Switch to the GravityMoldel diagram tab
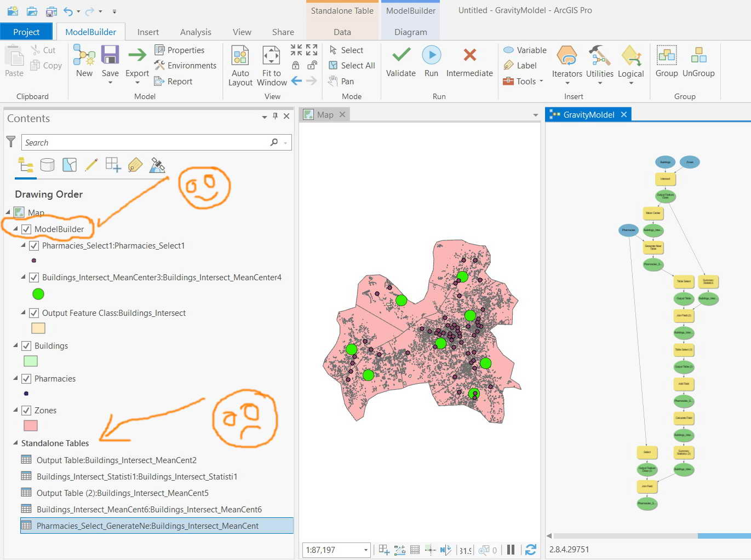The width and height of the screenshot is (751, 560). coord(588,114)
